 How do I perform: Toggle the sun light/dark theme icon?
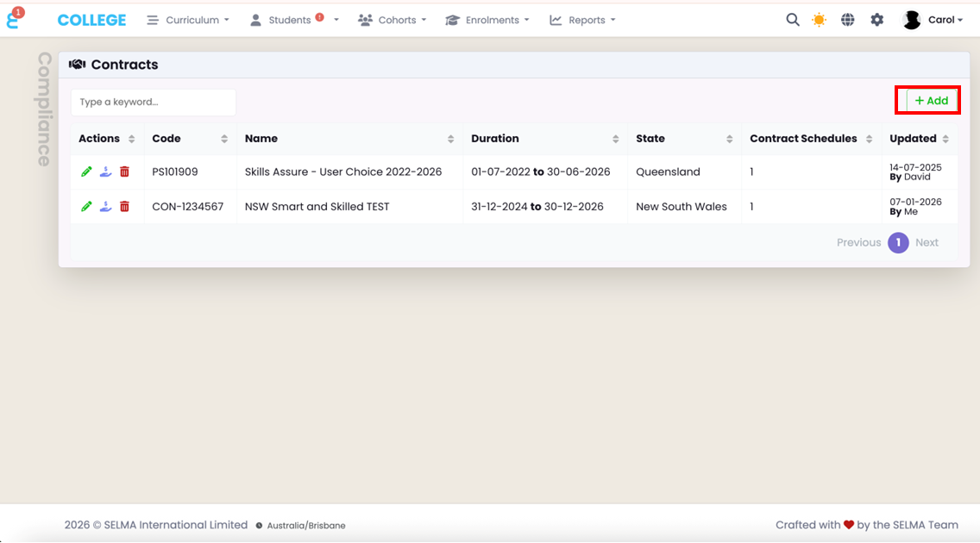(x=820, y=20)
